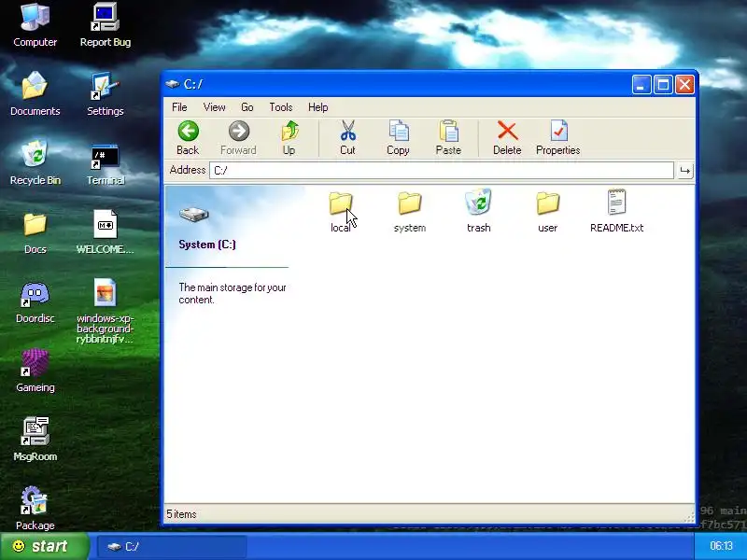This screenshot has height=560, width=747.
Task: Click the System (C:) sidebar heading
Action: pos(207,245)
